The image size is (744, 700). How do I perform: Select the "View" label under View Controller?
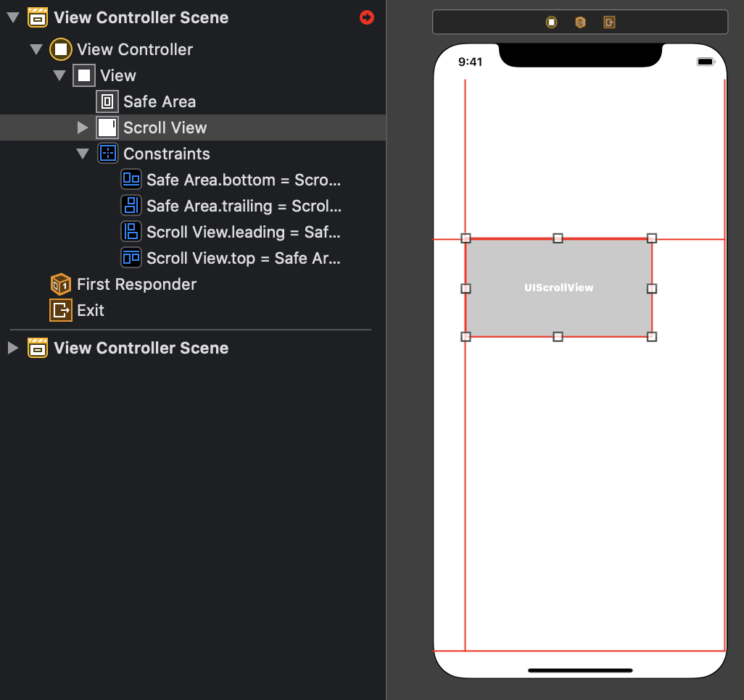tap(118, 75)
